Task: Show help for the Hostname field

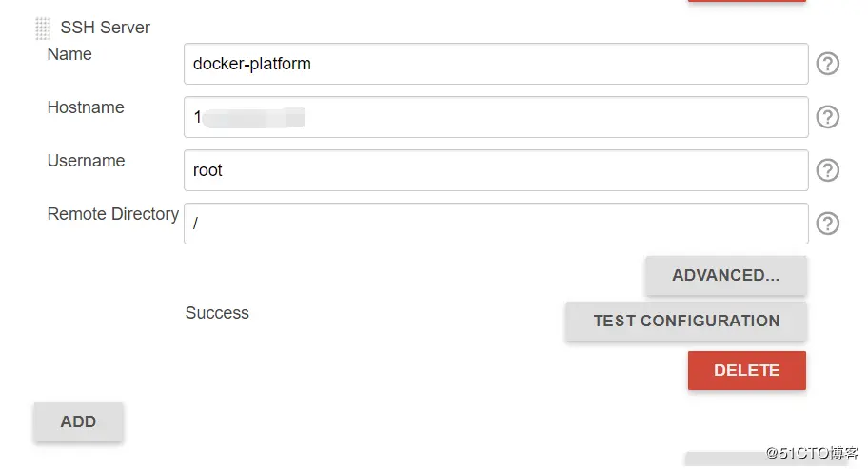Action: pyautogui.click(x=828, y=117)
